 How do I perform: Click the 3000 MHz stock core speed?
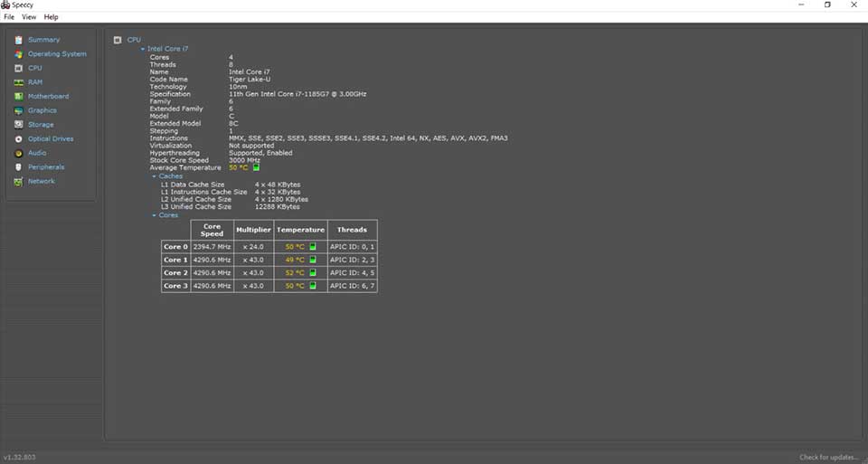pos(244,160)
